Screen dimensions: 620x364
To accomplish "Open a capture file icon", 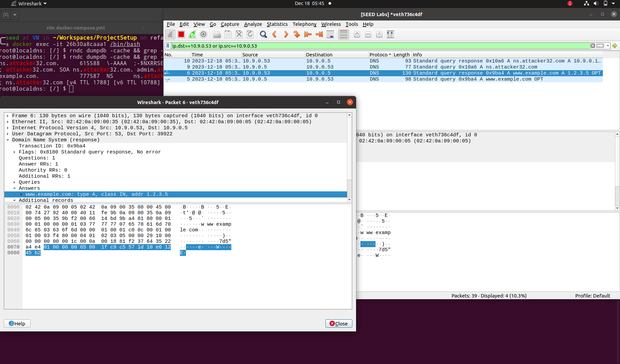I will coord(217,34).
